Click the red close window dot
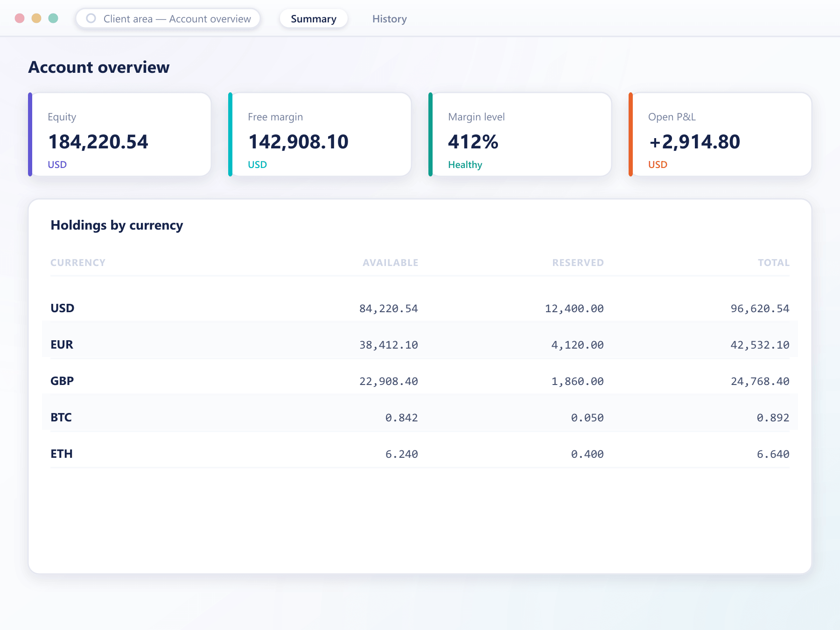 (20, 18)
